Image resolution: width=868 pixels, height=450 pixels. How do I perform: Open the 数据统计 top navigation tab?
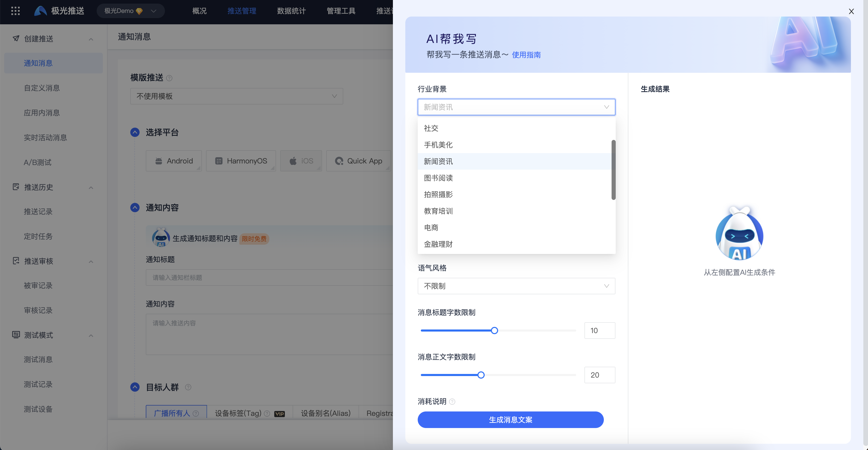[291, 11]
